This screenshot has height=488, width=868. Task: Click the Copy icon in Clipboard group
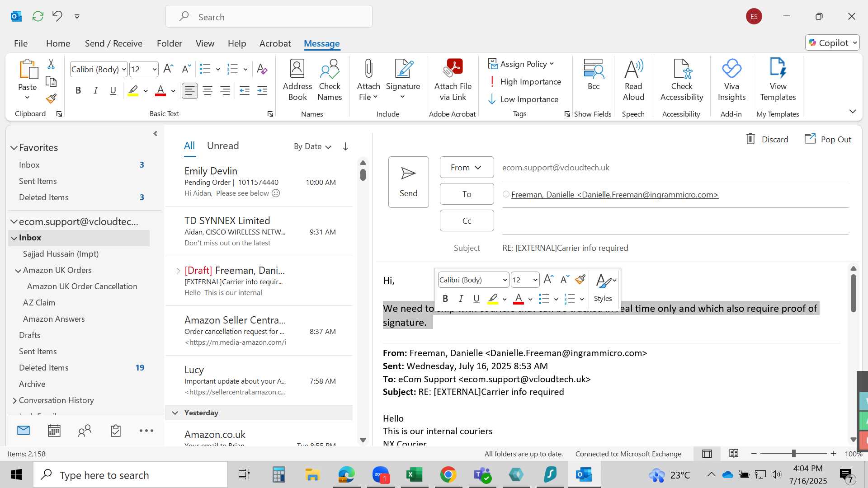click(51, 82)
